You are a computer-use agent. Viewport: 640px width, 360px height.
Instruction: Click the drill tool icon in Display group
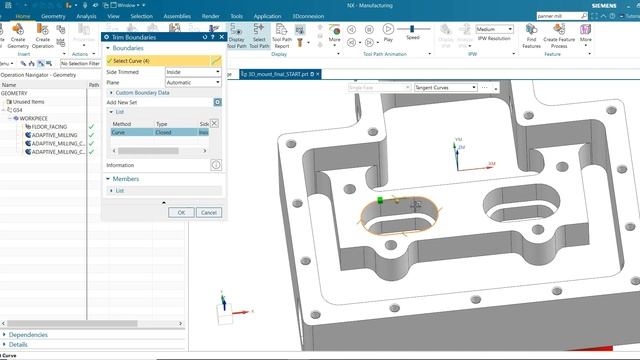pyautogui.click(x=300, y=42)
